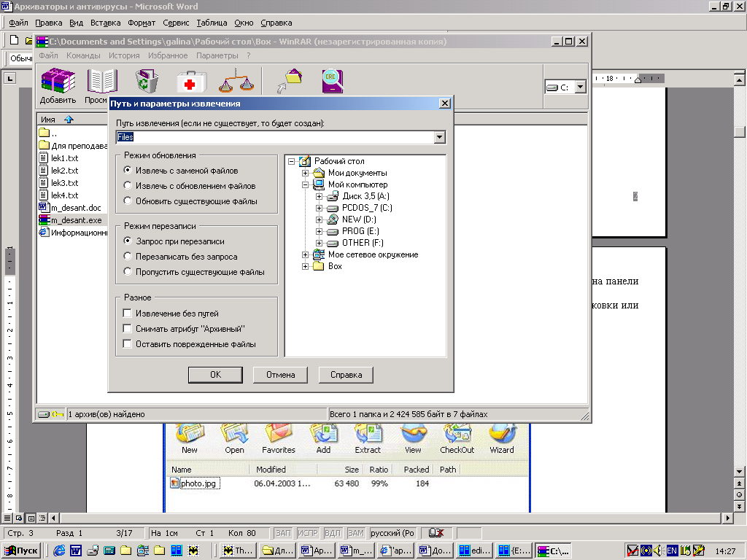This screenshot has width=747, height=560.
Task: Click the Internet Explorer quick launch icon
Action: [60, 551]
